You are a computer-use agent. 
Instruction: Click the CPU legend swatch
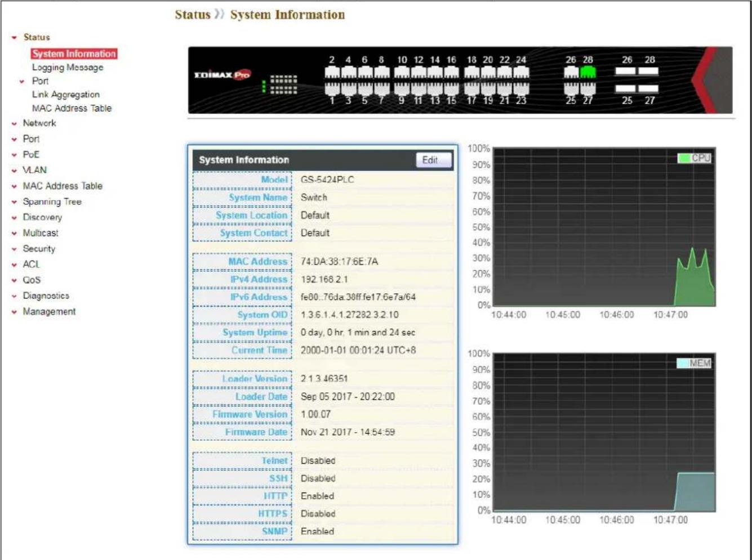[684, 158]
